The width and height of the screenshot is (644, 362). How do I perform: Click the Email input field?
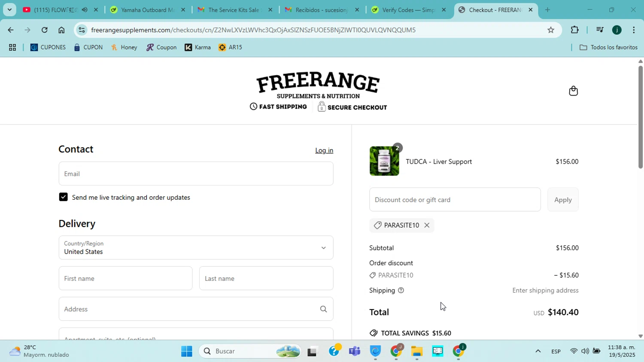coord(196,173)
